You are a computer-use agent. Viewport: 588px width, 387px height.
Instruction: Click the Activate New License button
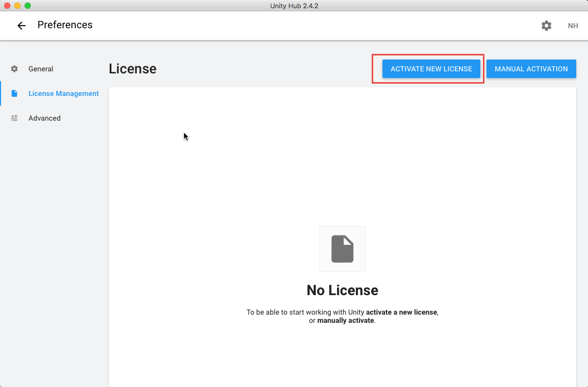(431, 69)
